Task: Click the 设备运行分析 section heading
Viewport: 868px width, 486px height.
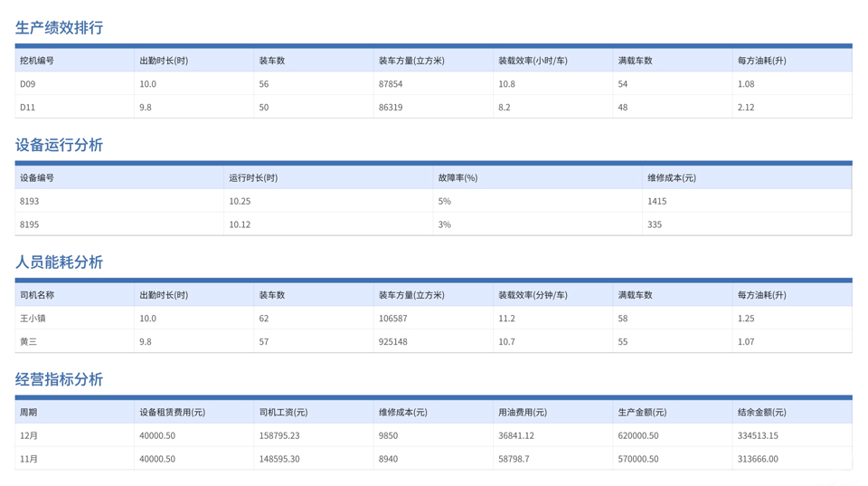Action: 60,145
